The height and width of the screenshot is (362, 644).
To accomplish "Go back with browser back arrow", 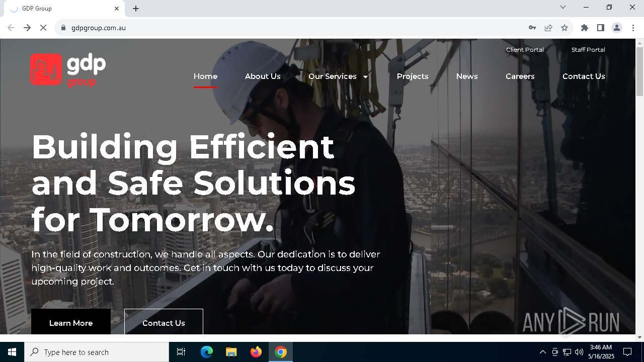I will pyautogui.click(x=11, y=28).
